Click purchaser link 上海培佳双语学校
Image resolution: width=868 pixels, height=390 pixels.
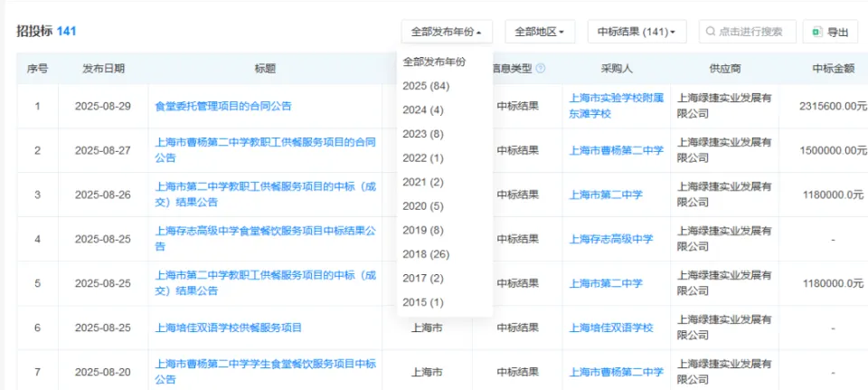[610, 328]
